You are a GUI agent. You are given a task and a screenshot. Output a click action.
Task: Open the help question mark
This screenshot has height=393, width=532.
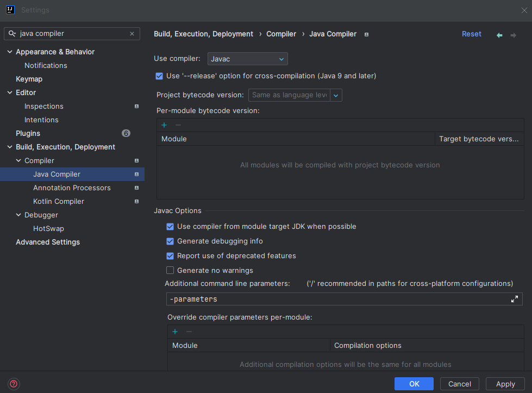point(14,384)
